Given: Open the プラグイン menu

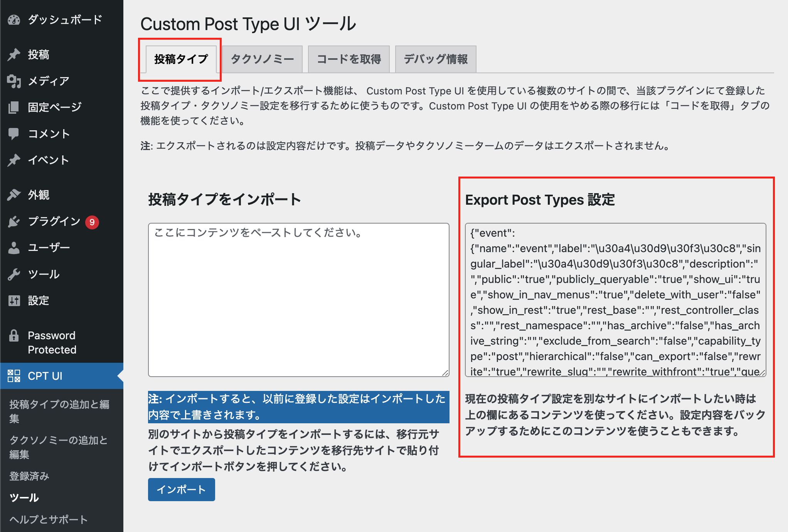Looking at the screenshot, I should click(62, 222).
